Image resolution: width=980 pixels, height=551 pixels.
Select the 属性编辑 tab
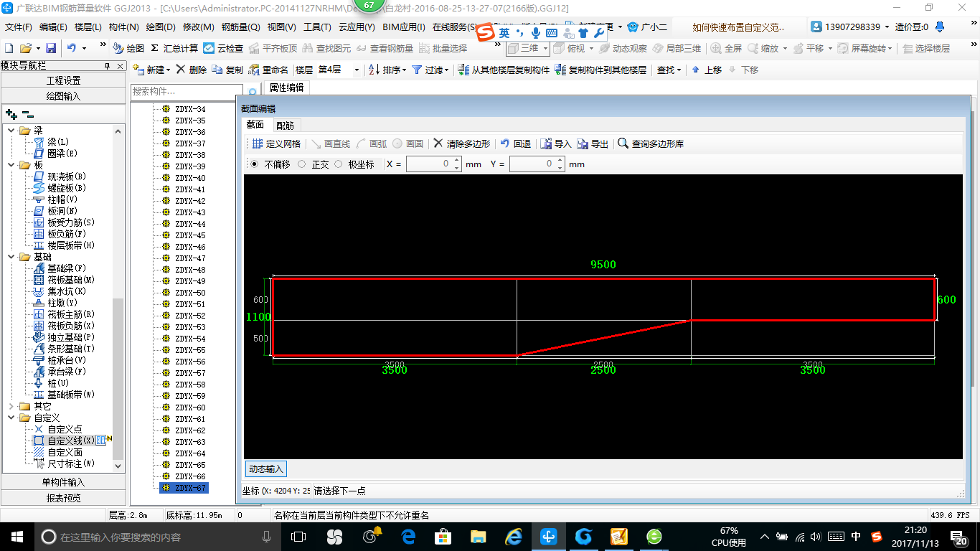286,88
